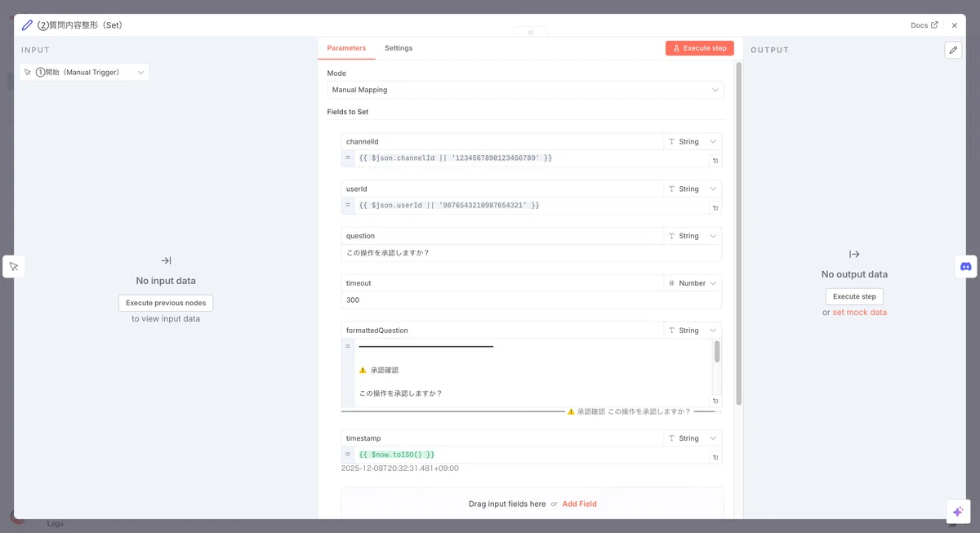Click Execute previous nodes button
This screenshot has width=980, height=533.
click(x=166, y=303)
